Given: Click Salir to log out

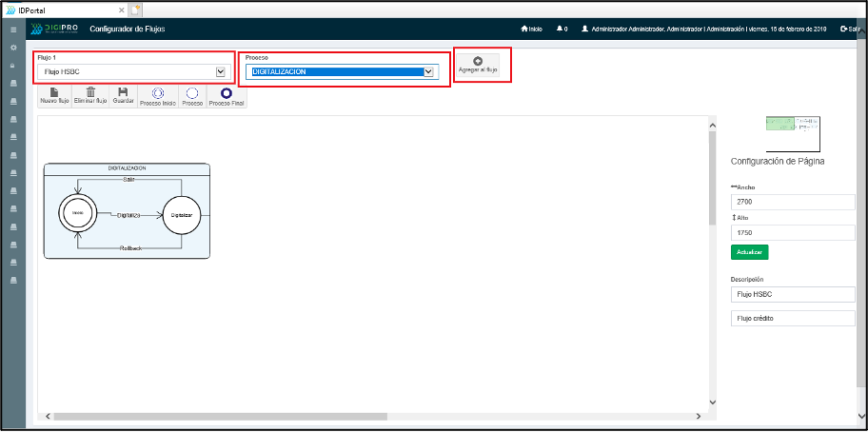Looking at the screenshot, I should [850, 29].
